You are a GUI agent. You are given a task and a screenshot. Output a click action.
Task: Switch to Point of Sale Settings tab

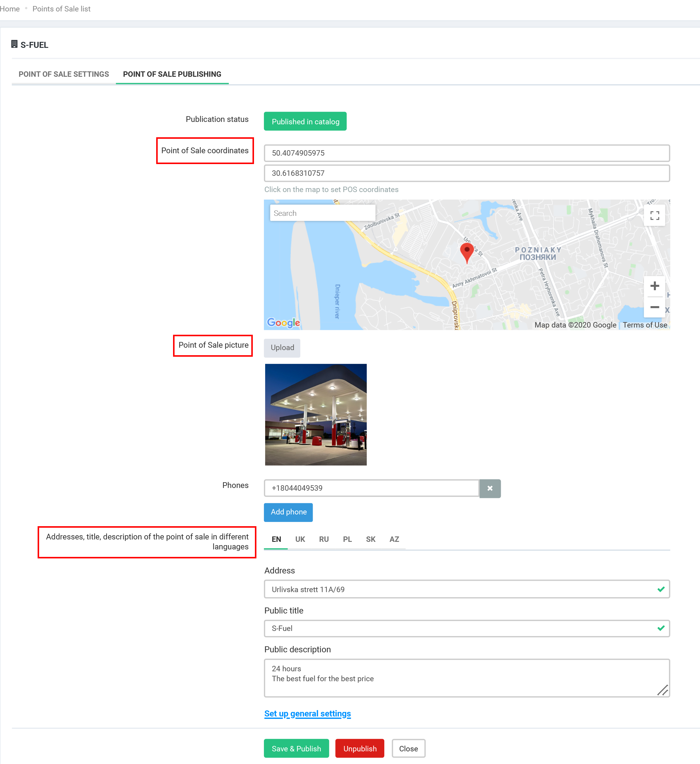tap(63, 74)
